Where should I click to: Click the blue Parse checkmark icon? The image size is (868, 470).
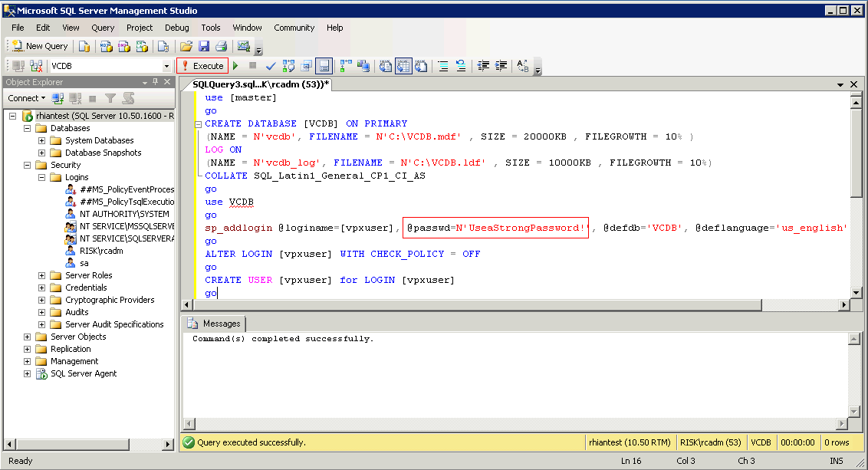pos(271,66)
